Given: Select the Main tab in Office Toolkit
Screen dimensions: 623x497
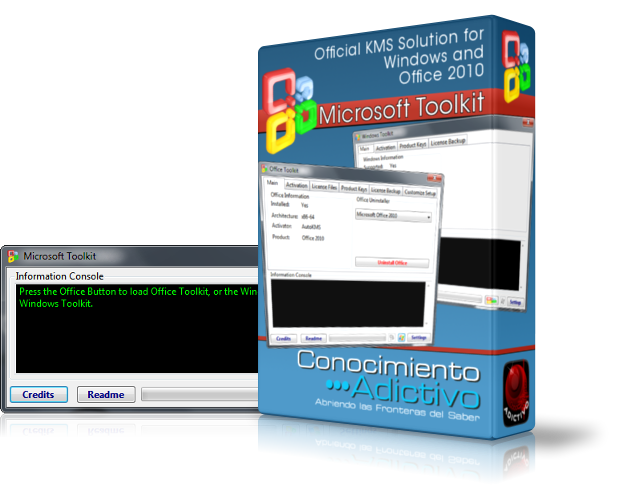Looking at the screenshot, I should pyautogui.click(x=272, y=183).
